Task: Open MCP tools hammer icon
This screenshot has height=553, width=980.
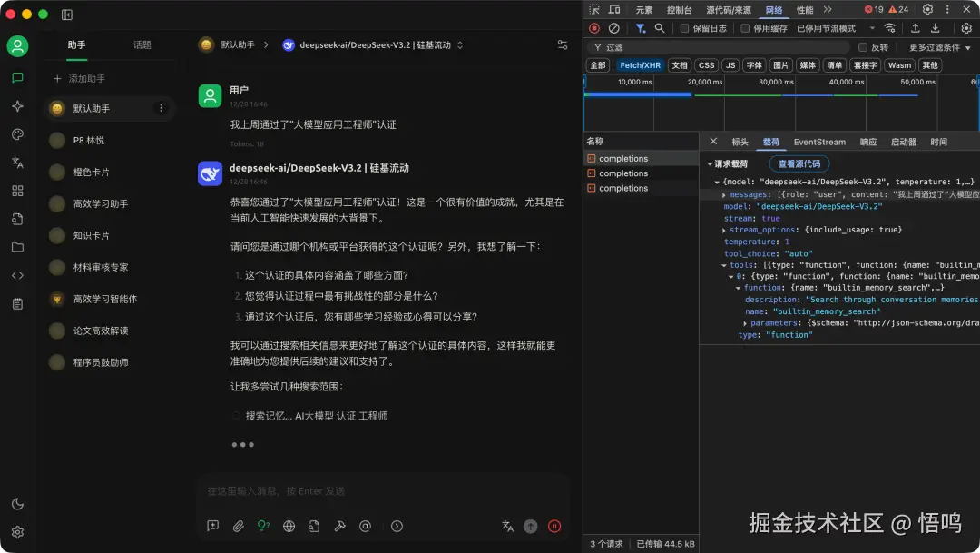Action: (x=340, y=526)
